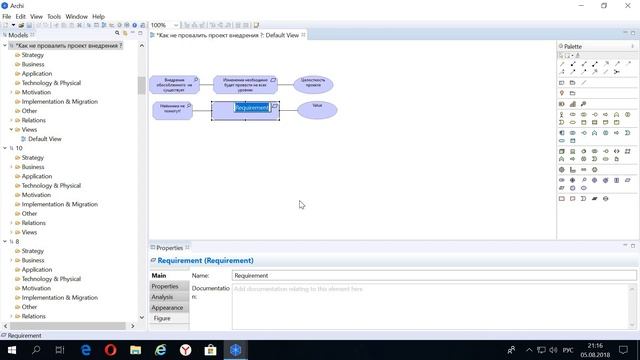Click the Models tree search filter icon
The image size is (640, 360).
coord(117,33)
